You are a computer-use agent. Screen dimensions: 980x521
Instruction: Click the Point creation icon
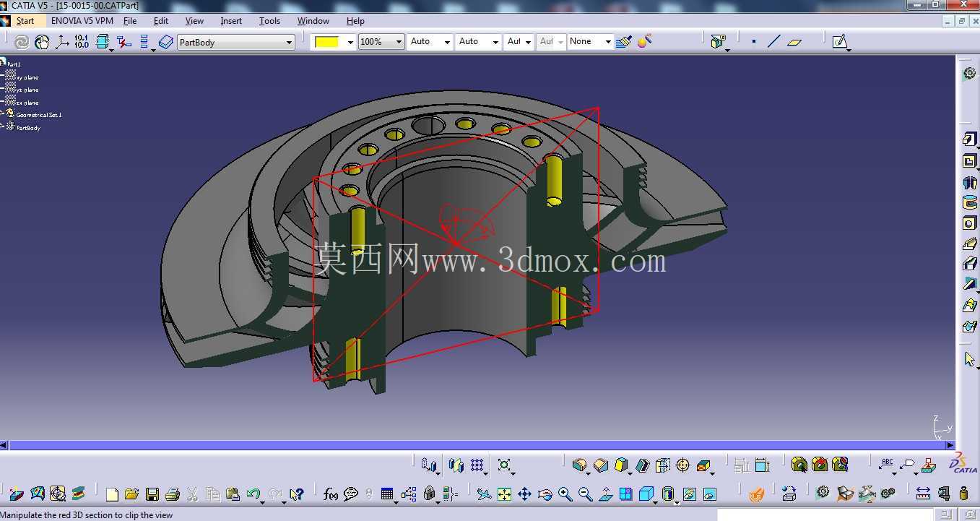click(754, 42)
